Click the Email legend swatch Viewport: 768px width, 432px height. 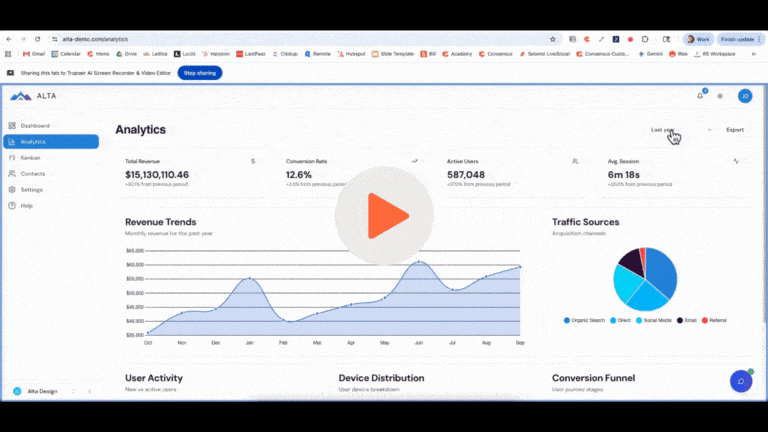[680, 320]
